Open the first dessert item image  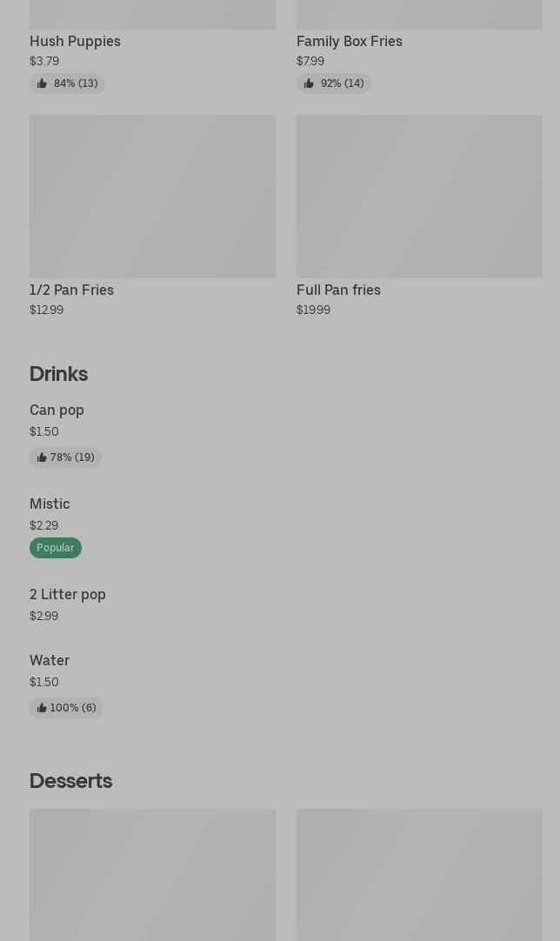click(x=152, y=875)
